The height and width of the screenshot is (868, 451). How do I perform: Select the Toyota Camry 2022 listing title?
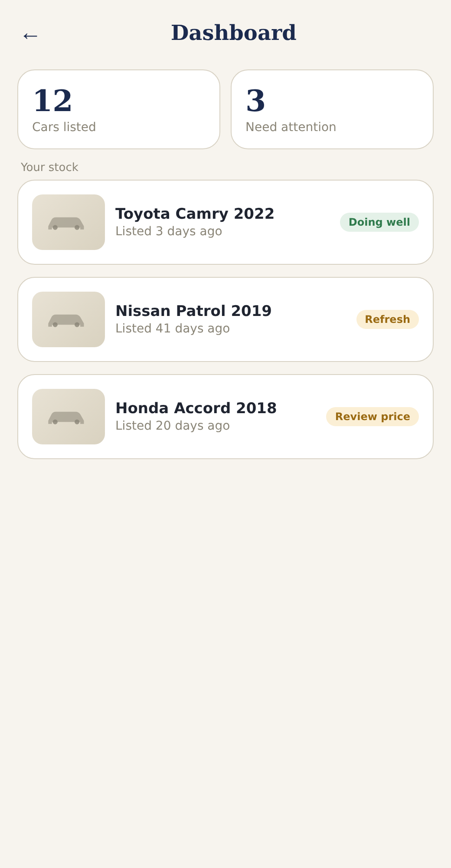(195, 214)
